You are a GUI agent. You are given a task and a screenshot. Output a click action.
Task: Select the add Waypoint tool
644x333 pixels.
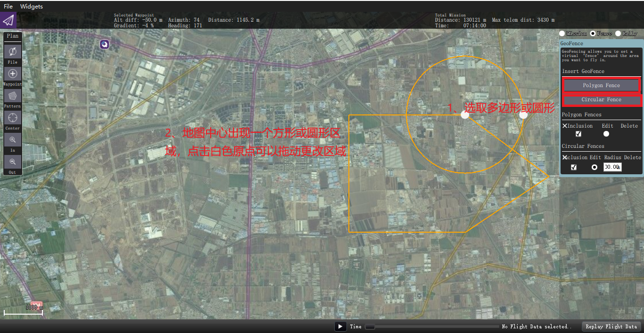tap(13, 73)
